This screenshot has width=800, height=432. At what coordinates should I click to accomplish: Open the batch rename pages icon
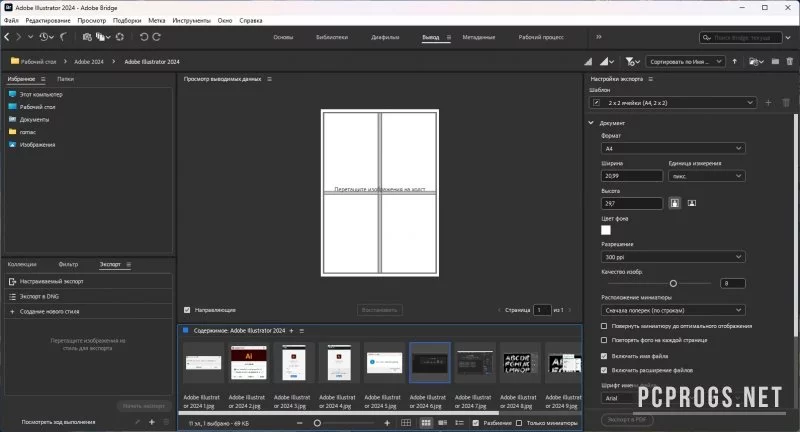(x=103, y=37)
